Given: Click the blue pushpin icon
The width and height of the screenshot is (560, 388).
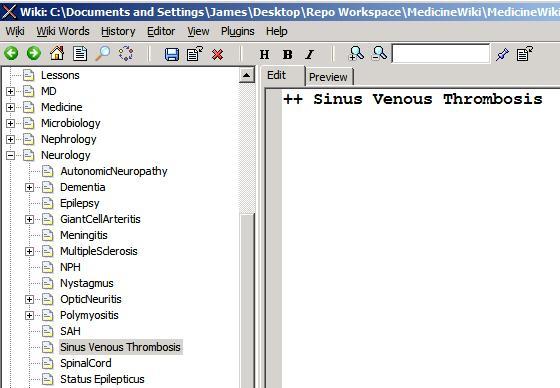Looking at the screenshot, I should tap(502, 54).
